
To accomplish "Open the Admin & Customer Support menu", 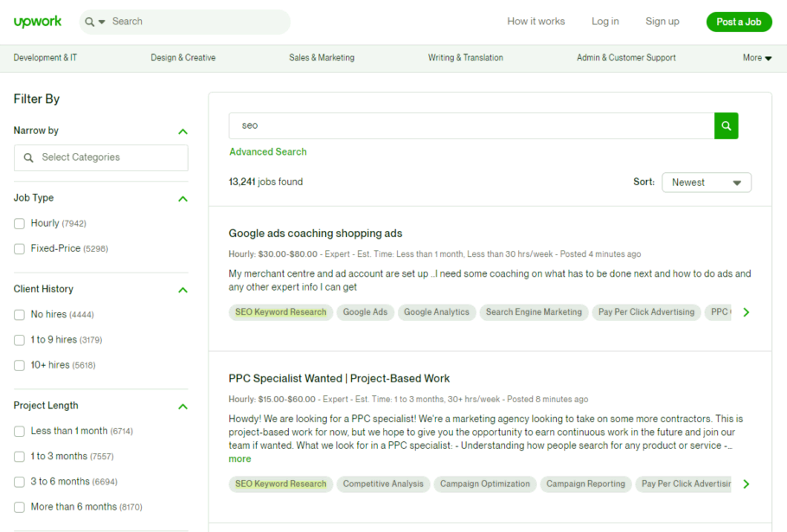I will pyautogui.click(x=626, y=58).
